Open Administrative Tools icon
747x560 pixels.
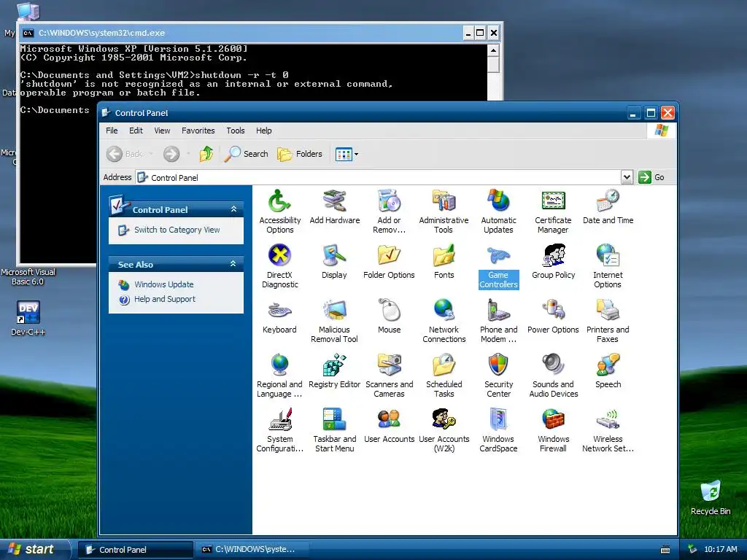click(x=444, y=211)
